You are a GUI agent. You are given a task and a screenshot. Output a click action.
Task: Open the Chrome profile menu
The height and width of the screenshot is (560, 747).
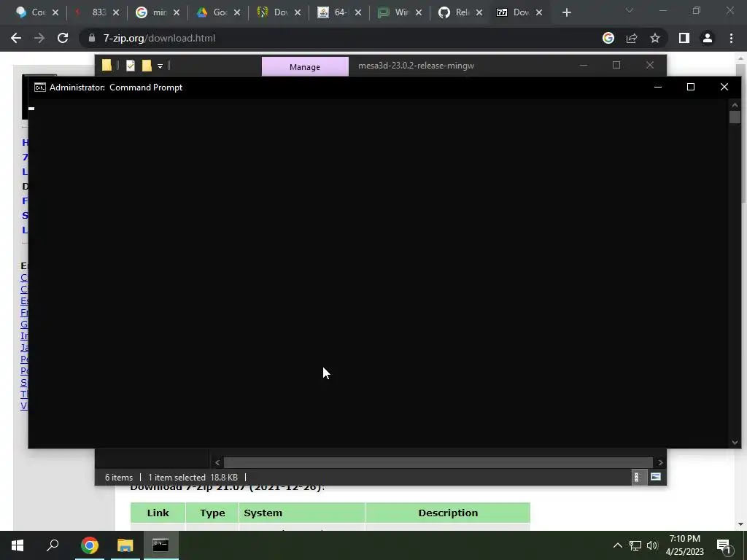(708, 38)
